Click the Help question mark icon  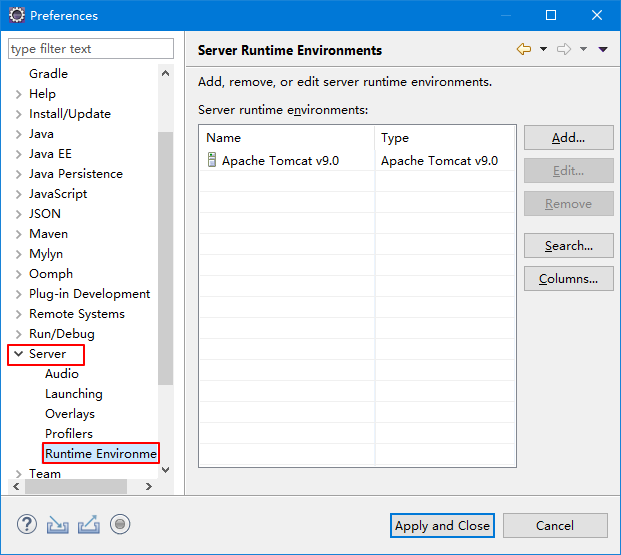27,524
